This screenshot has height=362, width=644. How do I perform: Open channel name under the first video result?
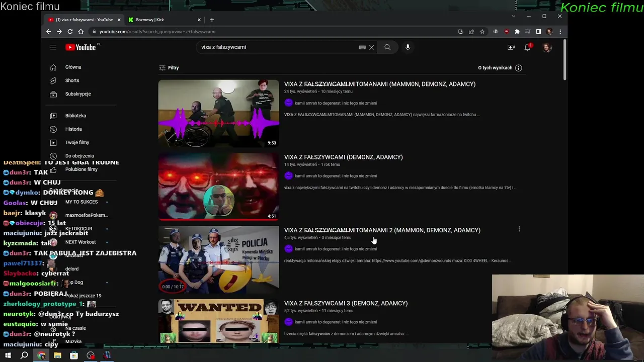pyautogui.click(x=336, y=103)
